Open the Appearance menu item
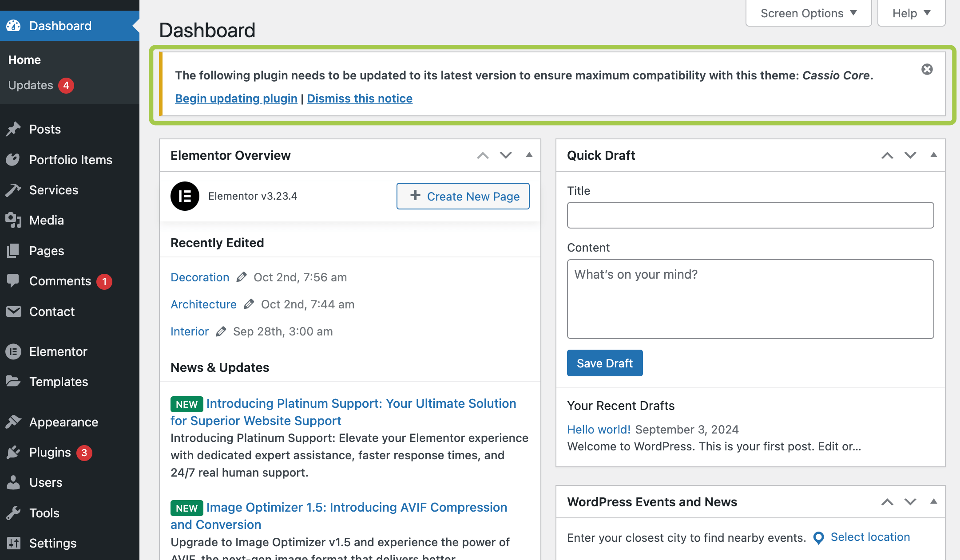This screenshot has height=560, width=960. [x=63, y=422]
